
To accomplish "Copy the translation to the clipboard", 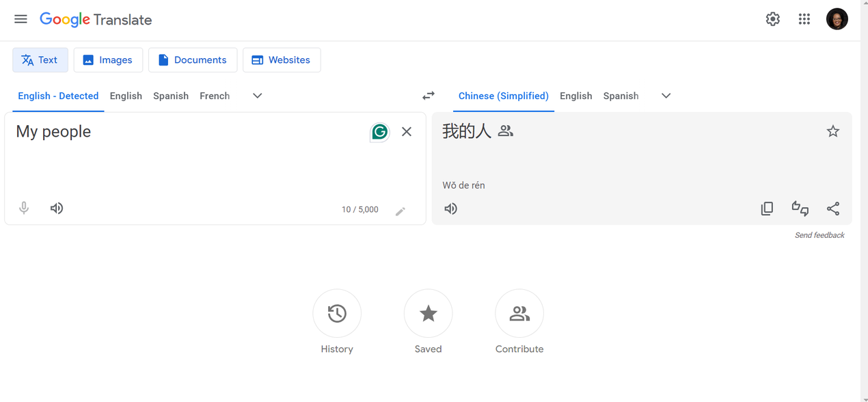I will coord(768,209).
